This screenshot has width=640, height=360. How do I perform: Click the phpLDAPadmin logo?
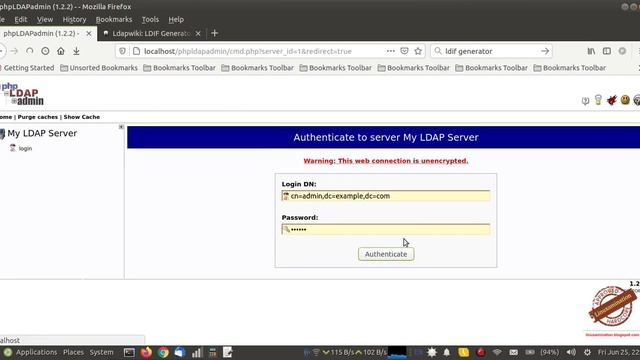click(22, 94)
